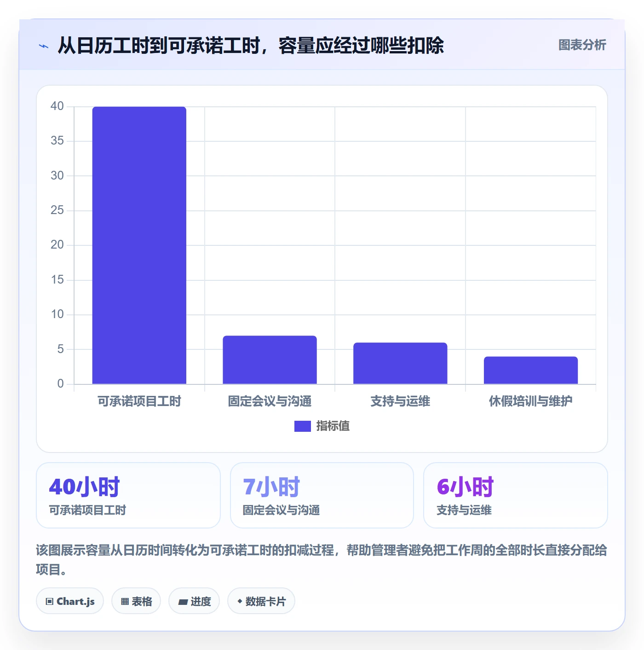Viewport: 644px width, 650px height.
Task: Click the chart title 从日历工时到可承诺工时
Action: pos(251,46)
